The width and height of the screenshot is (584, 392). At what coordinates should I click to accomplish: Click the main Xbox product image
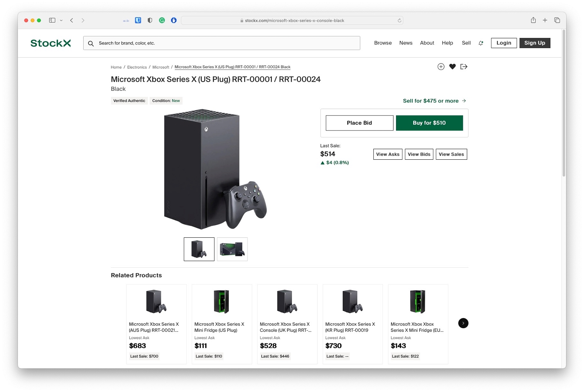[215, 169]
